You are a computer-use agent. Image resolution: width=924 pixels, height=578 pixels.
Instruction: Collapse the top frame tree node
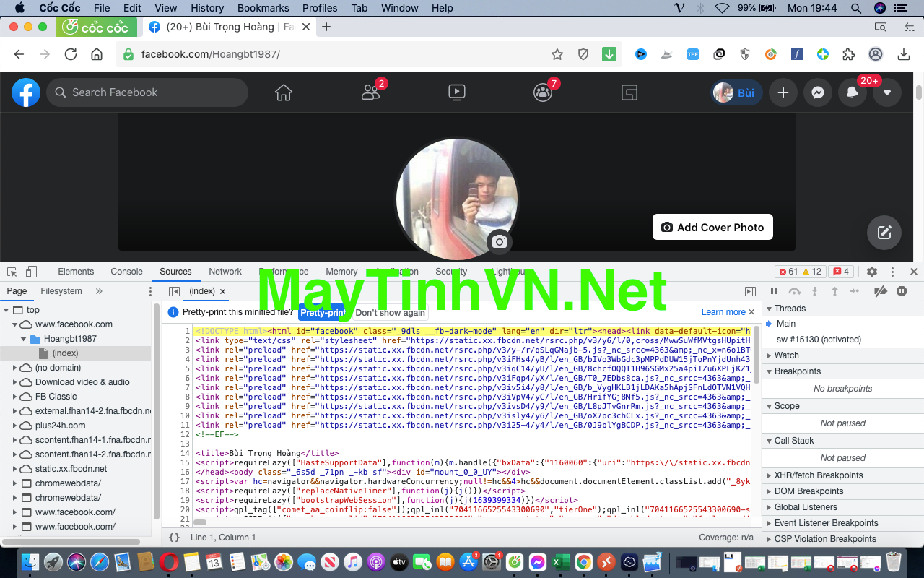(7, 309)
